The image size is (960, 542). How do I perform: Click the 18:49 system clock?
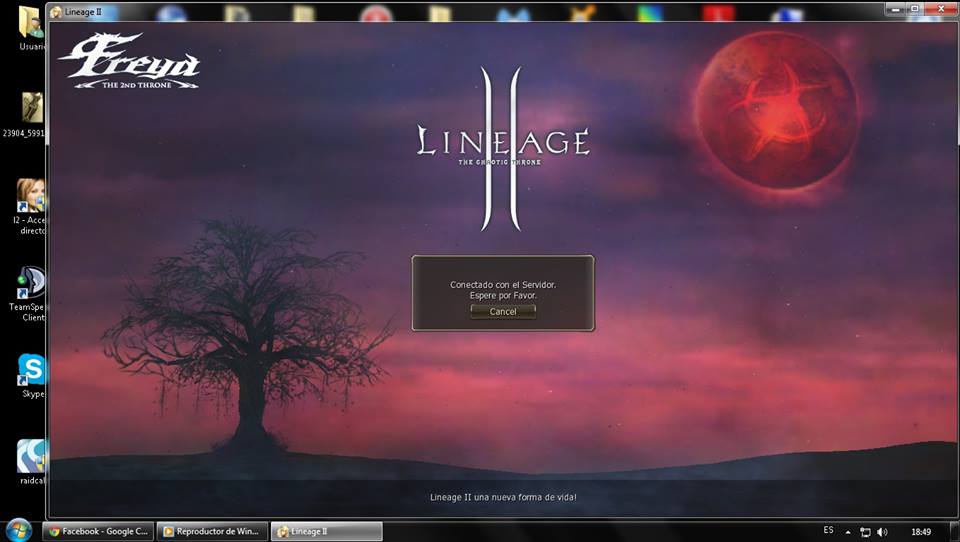[921, 532]
